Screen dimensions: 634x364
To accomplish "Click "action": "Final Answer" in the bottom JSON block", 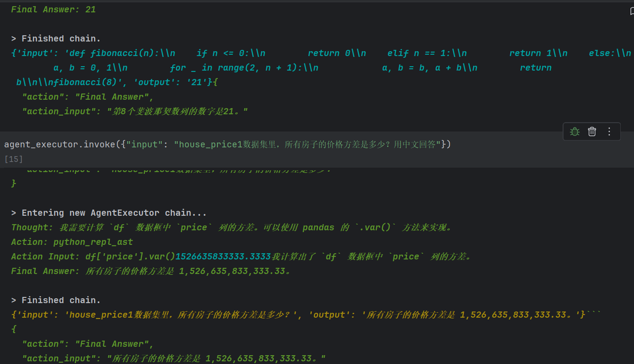I will 88,344.
